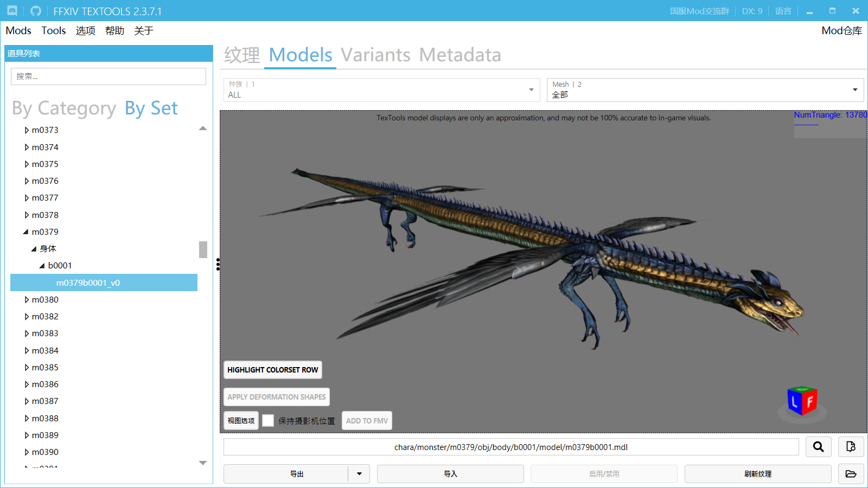The width and height of the screenshot is (868, 488).
Task: Click the 视图选项 button
Action: tap(241, 421)
